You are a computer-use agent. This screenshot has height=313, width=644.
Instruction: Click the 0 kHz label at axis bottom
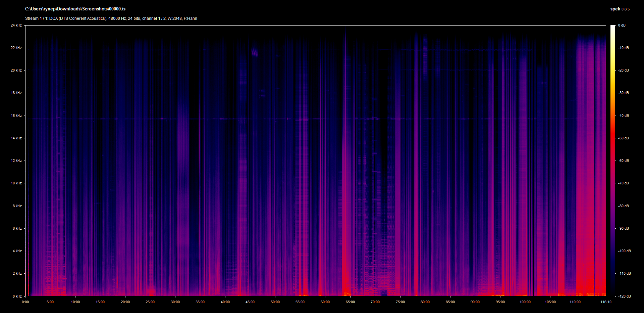coord(17,296)
